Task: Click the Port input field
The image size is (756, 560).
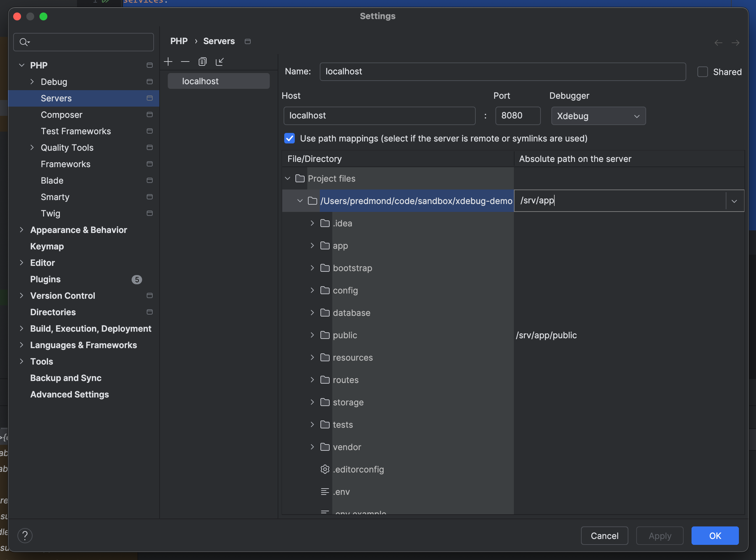Action: [x=517, y=115]
